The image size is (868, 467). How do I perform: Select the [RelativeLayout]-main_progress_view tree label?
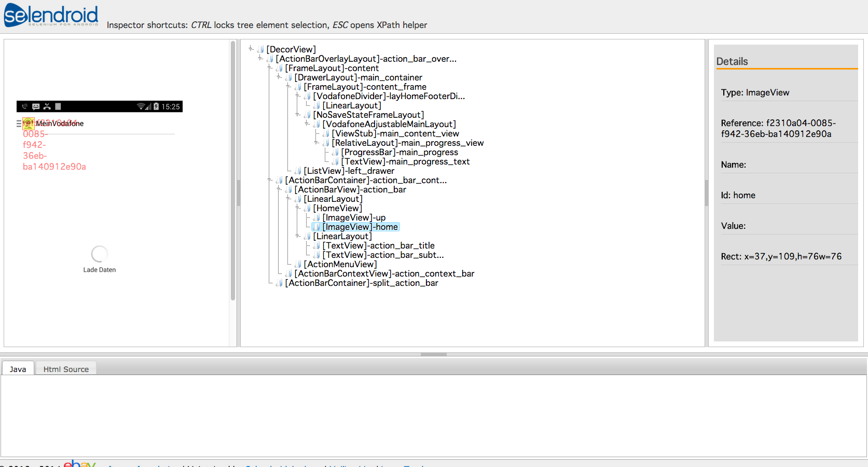(x=408, y=143)
